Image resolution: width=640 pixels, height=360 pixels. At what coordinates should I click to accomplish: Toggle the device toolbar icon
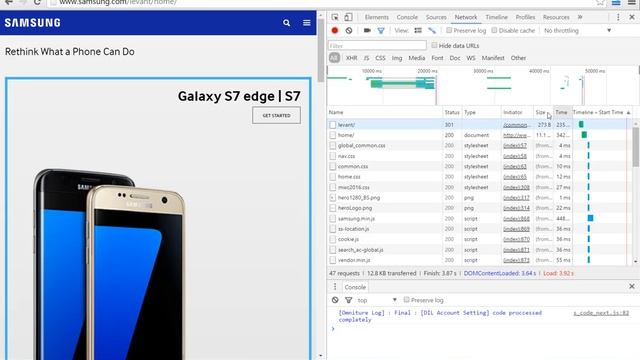(348, 17)
